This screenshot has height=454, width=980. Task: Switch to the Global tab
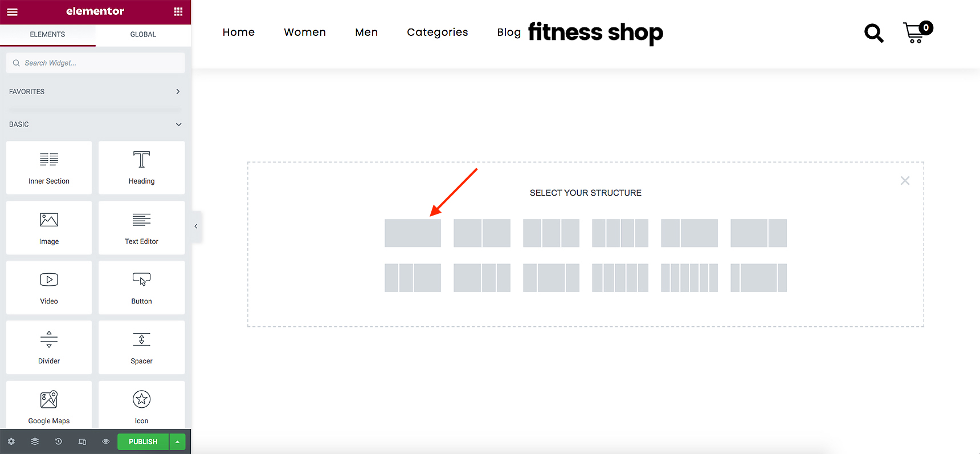coord(143,34)
